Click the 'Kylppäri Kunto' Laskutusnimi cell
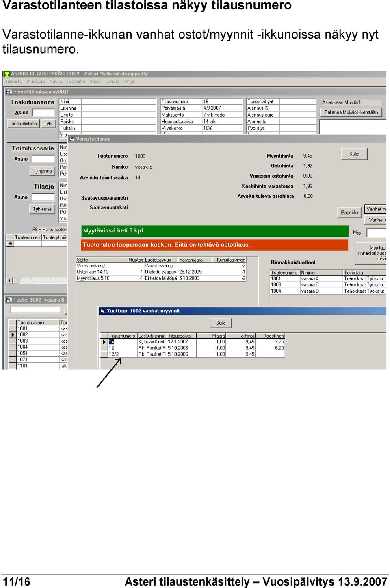This screenshot has width=390, height=588. click(152, 342)
